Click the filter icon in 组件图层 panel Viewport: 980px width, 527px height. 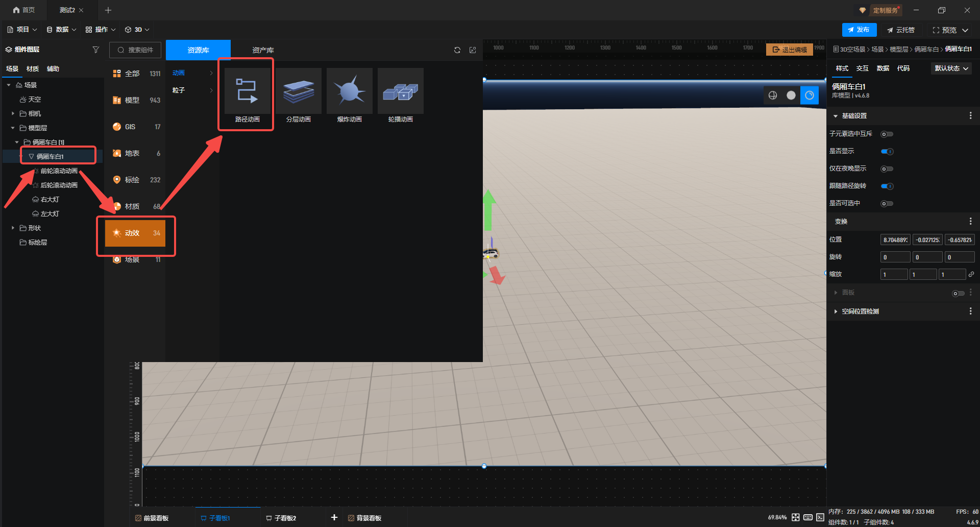tap(96, 50)
